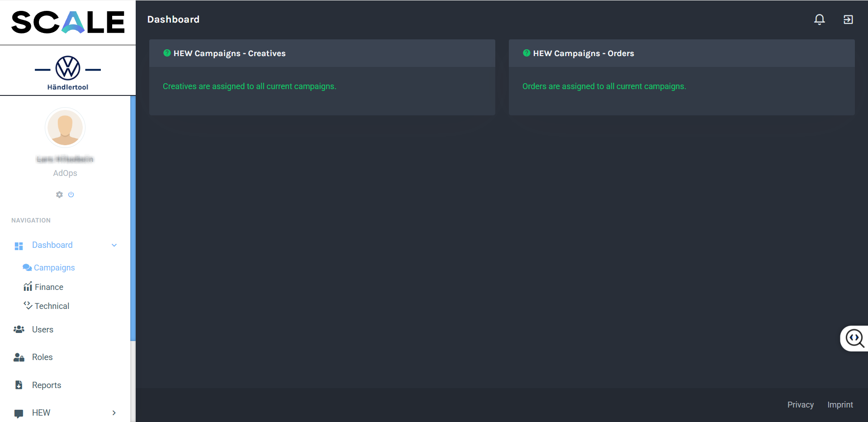The height and width of the screenshot is (422, 868).
Task: Click the power icon under AdOps
Action: (x=71, y=194)
